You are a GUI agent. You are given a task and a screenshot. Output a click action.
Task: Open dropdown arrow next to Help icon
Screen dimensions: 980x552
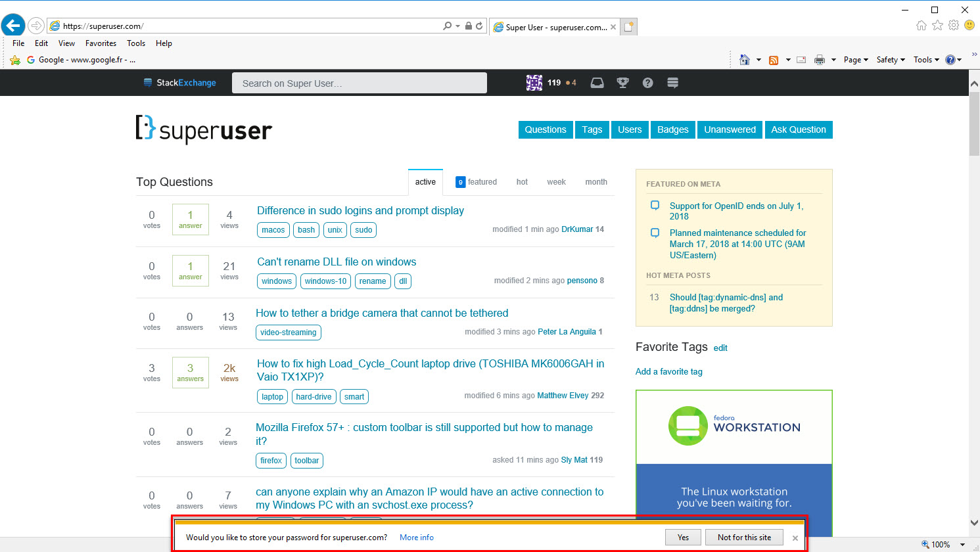pyautogui.click(x=960, y=60)
